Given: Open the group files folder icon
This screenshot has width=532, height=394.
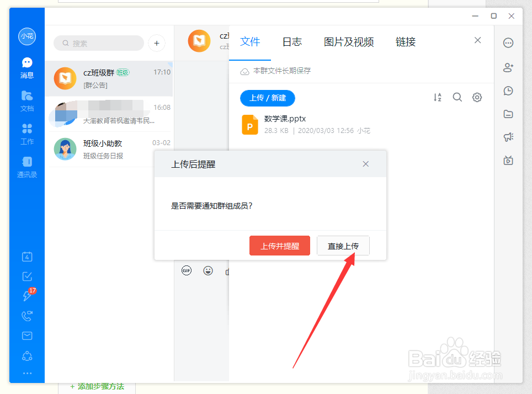Looking at the screenshot, I should pos(508,113).
